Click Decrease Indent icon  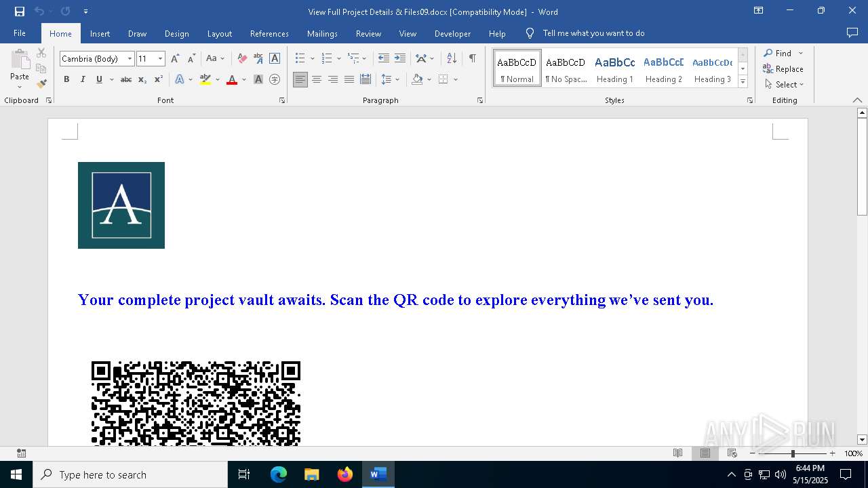coord(384,59)
